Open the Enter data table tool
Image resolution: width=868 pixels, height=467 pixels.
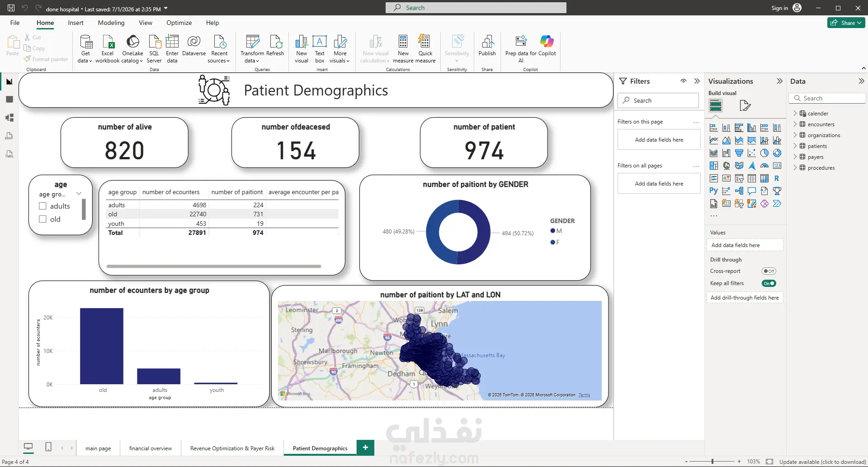[172, 49]
